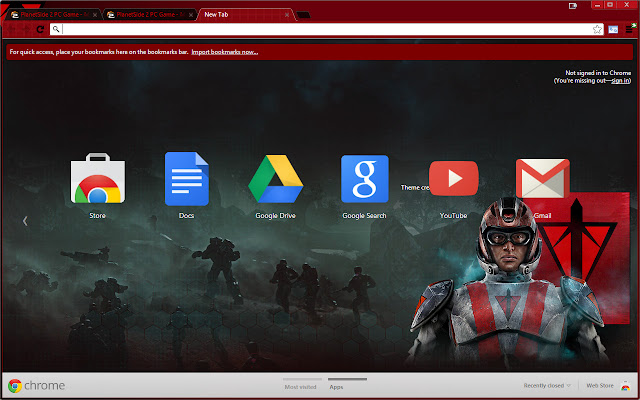Open a new tab with the new-tab button
The height and width of the screenshot is (400, 640).
tap(302, 15)
